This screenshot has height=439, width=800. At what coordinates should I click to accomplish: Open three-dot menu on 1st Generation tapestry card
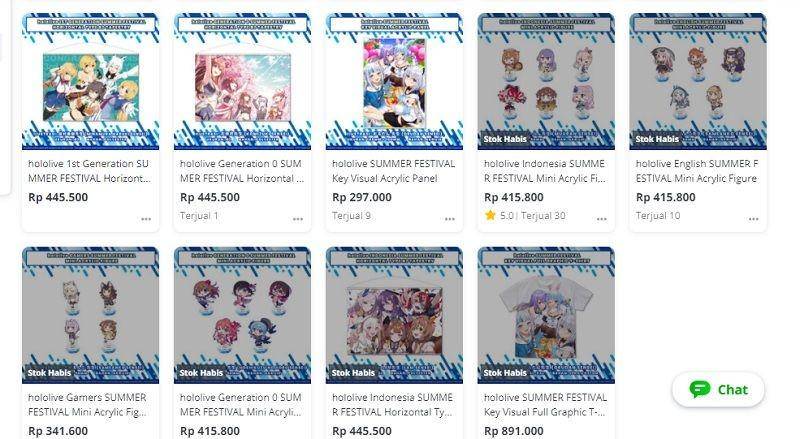146,219
